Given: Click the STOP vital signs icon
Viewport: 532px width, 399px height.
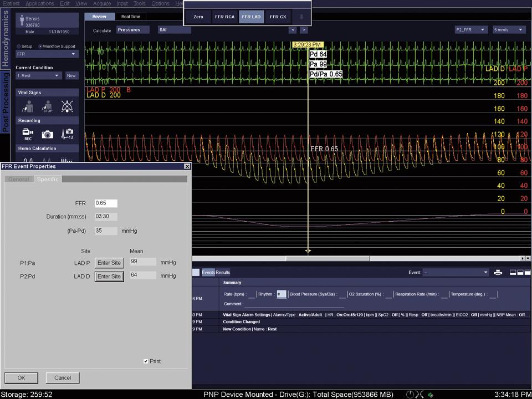Looking at the screenshot, I should pos(48,106).
